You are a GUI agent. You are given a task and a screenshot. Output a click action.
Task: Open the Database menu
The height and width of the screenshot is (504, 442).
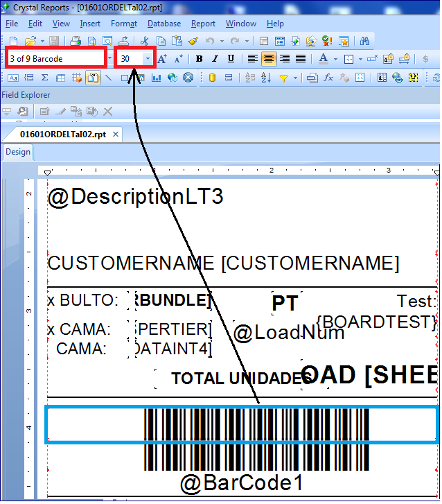point(163,24)
